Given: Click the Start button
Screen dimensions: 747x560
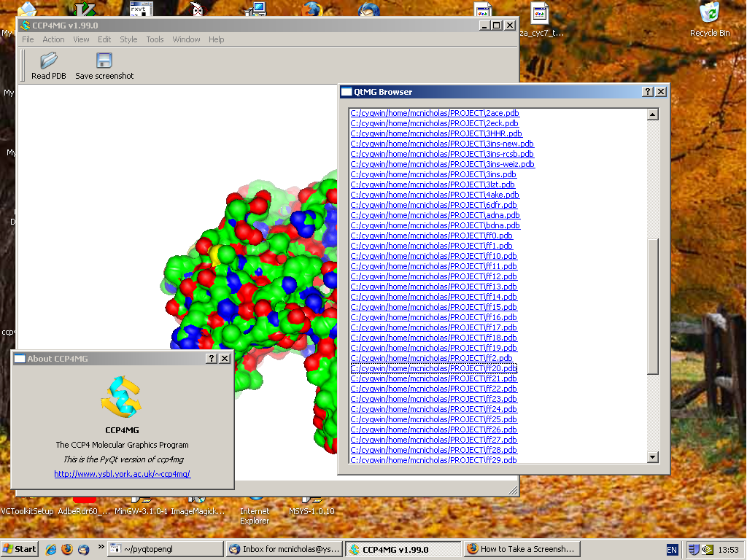Looking at the screenshot, I should pyautogui.click(x=20, y=549).
